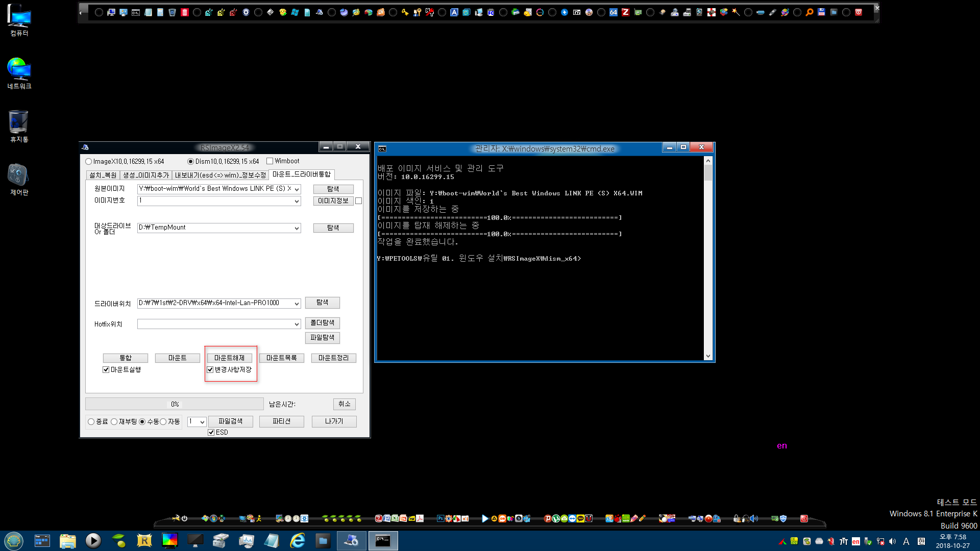This screenshot has width=980, height=551.
Task: Switch to the 생성_이미지추가 tab
Action: (x=146, y=175)
